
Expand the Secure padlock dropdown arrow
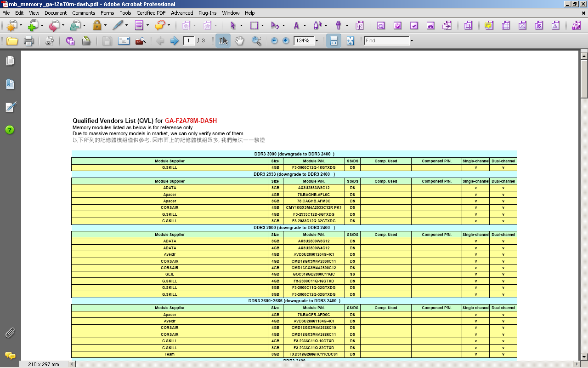[105, 26]
